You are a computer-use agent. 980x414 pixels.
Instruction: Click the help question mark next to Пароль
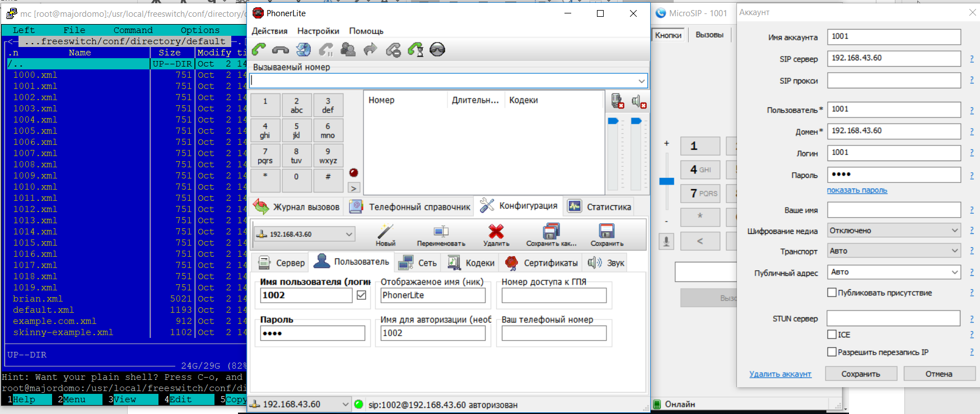click(x=972, y=175)
